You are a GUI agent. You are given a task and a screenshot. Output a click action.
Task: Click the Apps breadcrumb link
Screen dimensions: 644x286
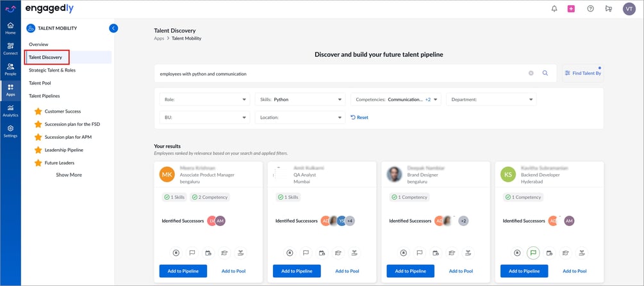(x=159, y=38)
